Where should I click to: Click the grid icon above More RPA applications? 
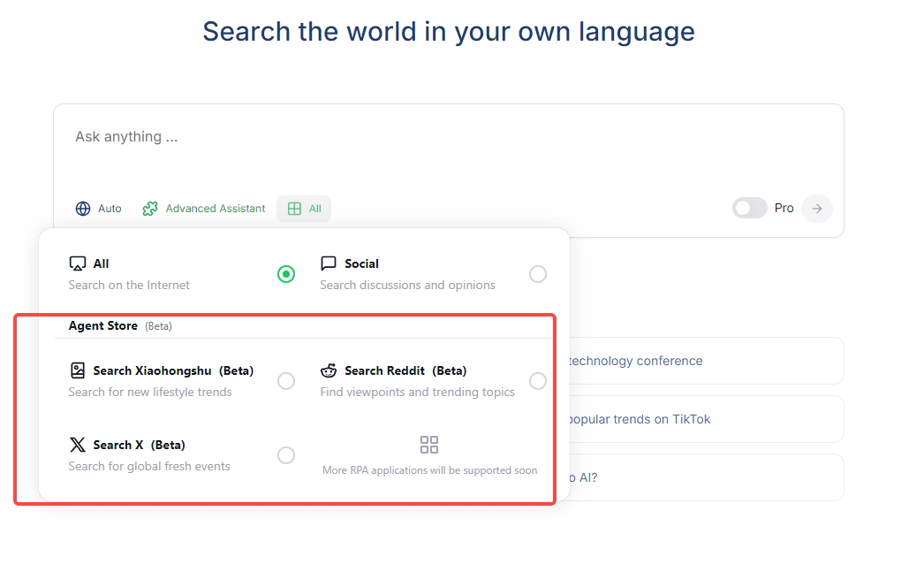point(429,445)
